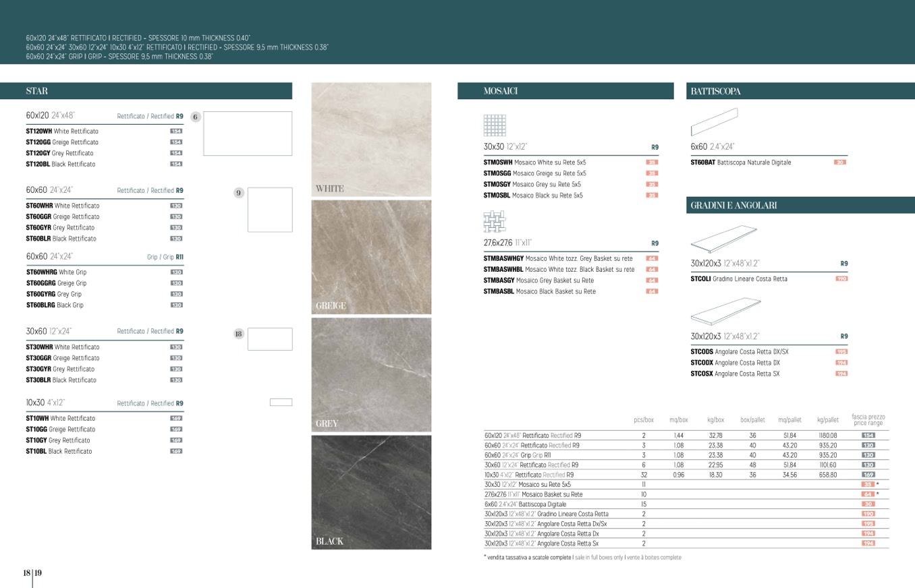Select the White marble tile swatch
The image size is (915, 588).
point(371,140)
